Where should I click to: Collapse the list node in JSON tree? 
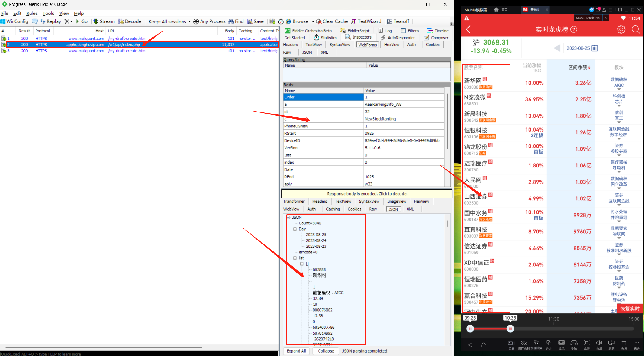(295, 258)
